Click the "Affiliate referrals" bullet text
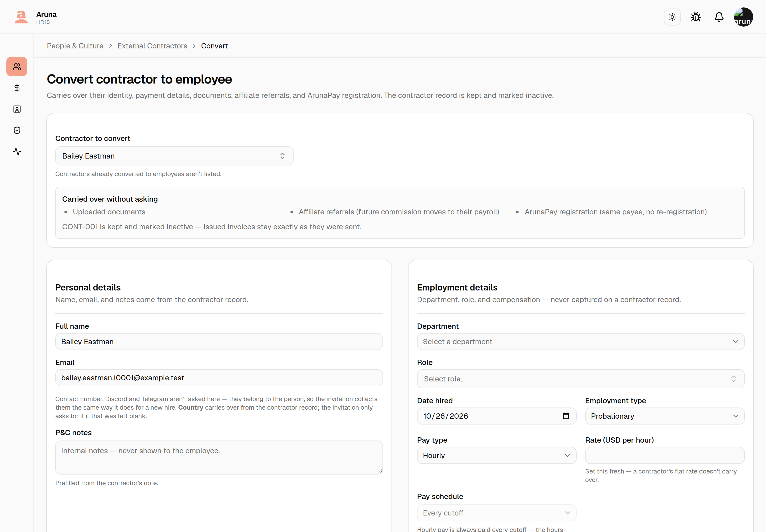The height and width of the screenshot is (532, 766). [x=399, y=212]
